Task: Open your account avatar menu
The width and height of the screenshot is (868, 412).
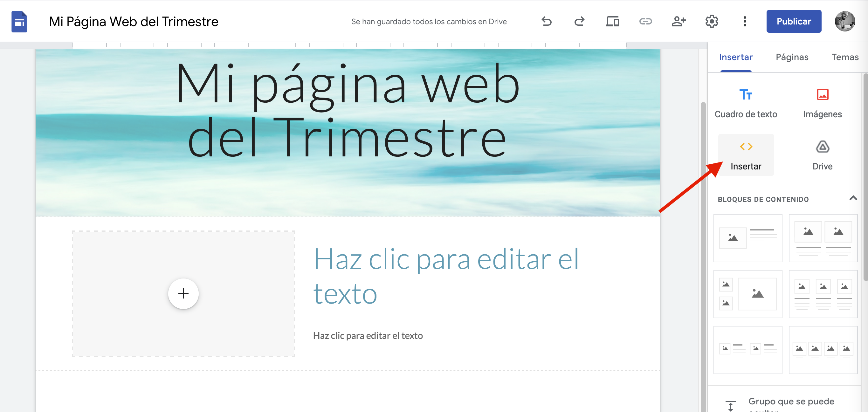Action: point(846,21)
